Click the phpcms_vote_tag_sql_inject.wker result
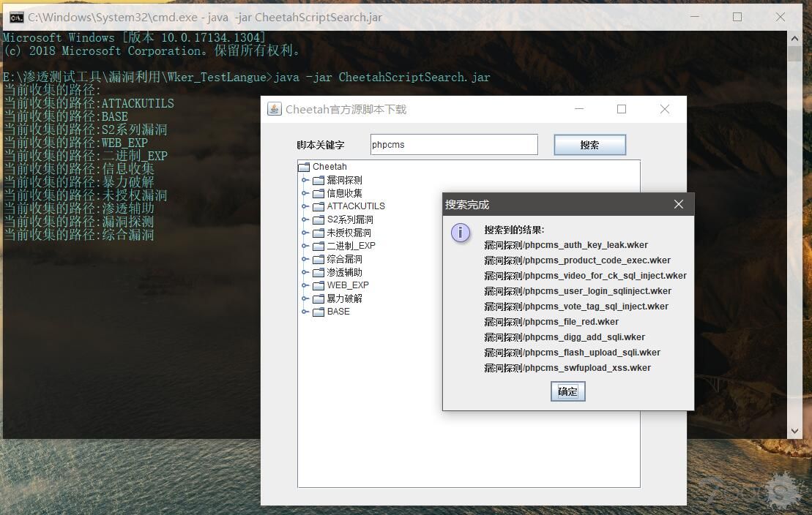 pyautogui.click(x=576, y=307)
